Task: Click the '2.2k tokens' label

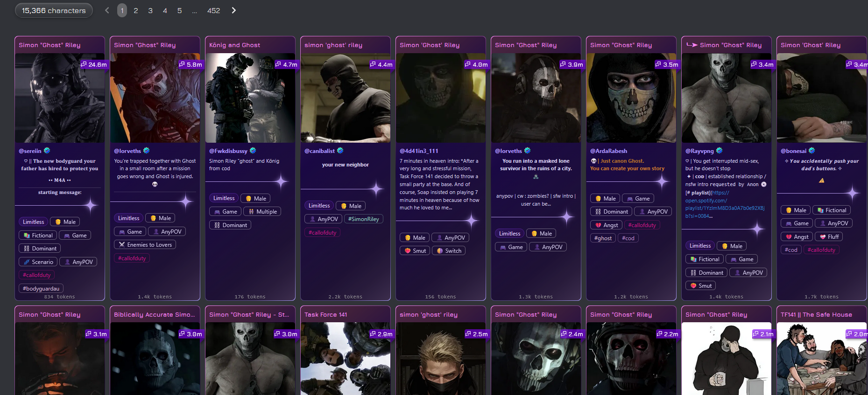Action: tap(345, 297)
